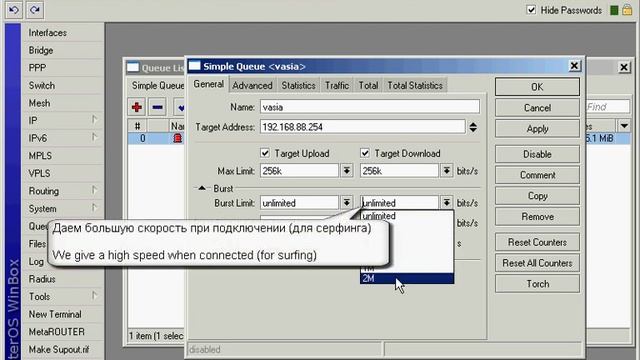Click the Target Address up/down arrows
The image size is (640, 360).
pyautogui.click(x=473, y=127)
